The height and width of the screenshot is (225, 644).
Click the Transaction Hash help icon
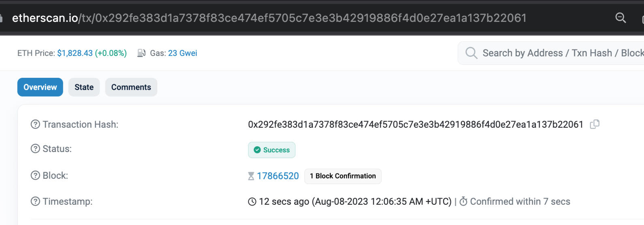tap(36, 124)
